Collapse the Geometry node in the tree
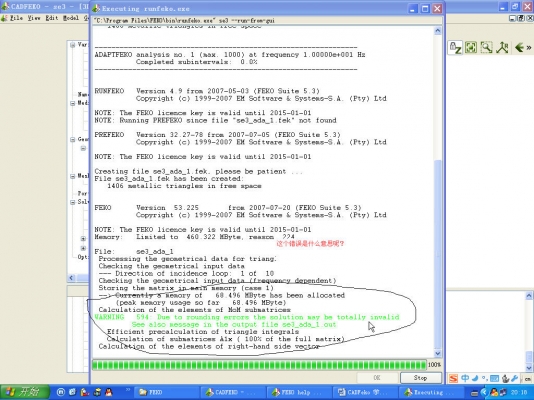 coord(73,139)
